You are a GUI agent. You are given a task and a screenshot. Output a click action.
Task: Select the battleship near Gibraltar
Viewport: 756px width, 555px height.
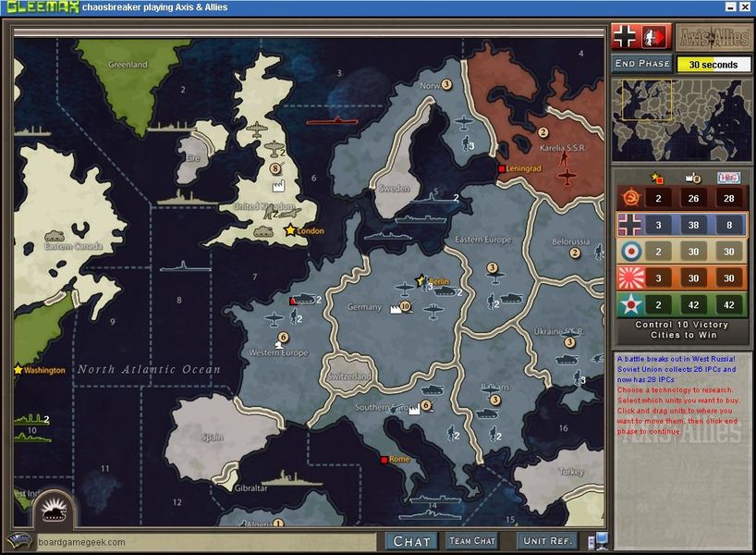click(291, 479)
